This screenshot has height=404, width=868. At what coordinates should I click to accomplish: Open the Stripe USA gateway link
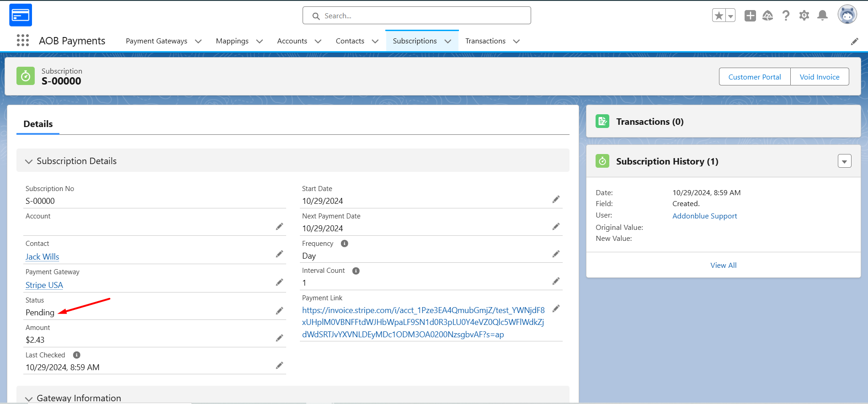44,285
